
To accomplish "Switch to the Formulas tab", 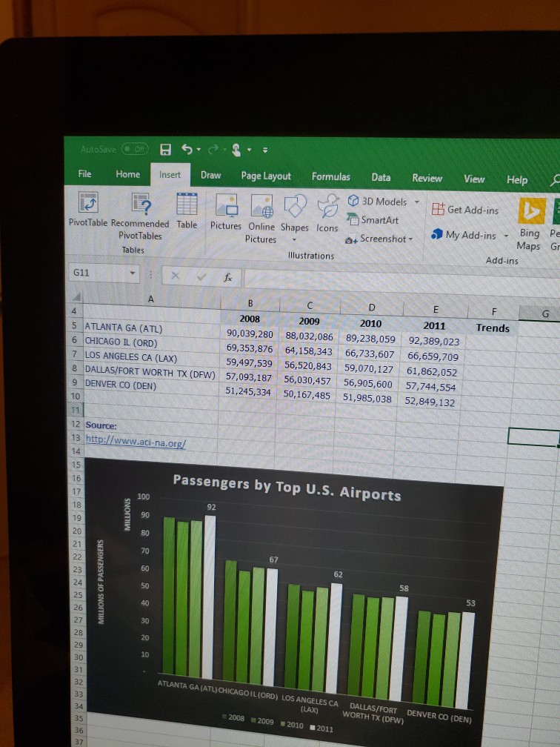I will click(331, 176).
